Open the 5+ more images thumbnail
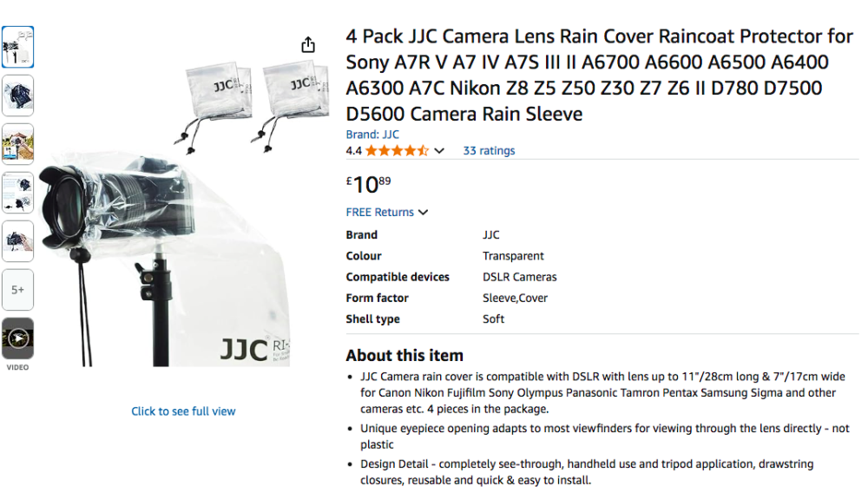Image resolution: width=868 pixels, height=493 pixels. coord(17,290)
